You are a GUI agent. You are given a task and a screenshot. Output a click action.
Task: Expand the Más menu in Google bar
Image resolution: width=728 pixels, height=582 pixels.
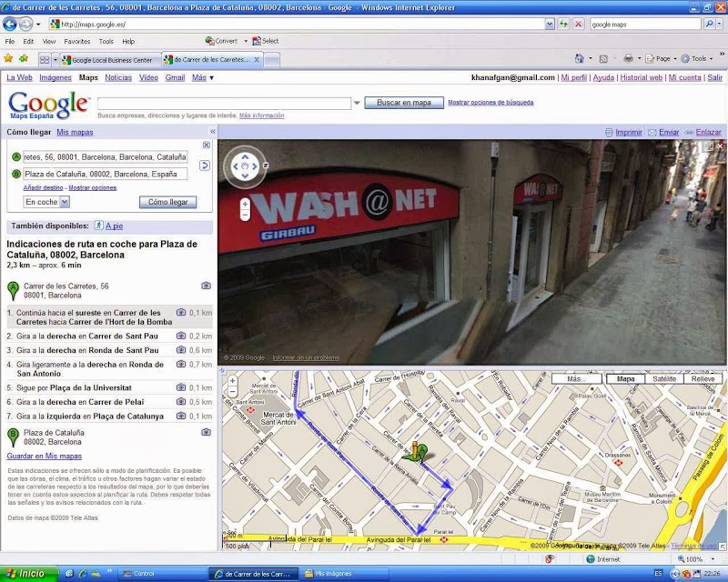pos(203,77)
